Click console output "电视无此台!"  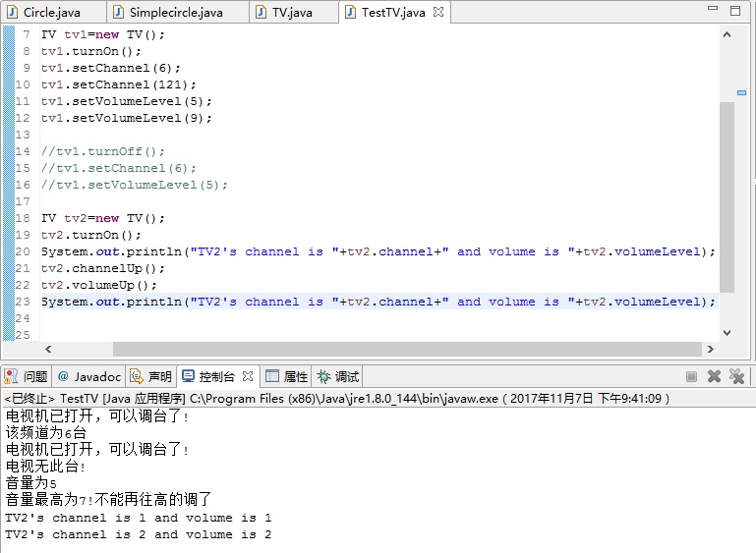[46, 466]
